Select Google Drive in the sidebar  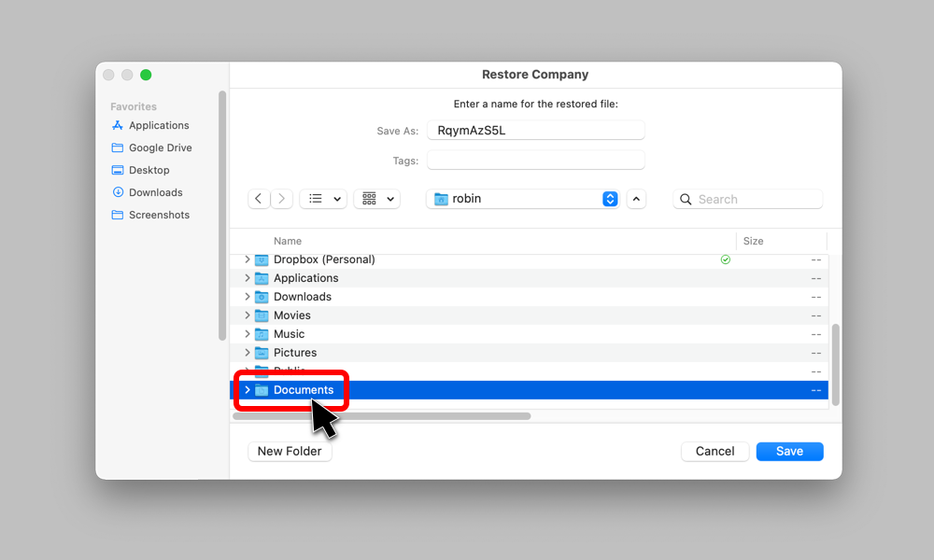coord(151,147)
